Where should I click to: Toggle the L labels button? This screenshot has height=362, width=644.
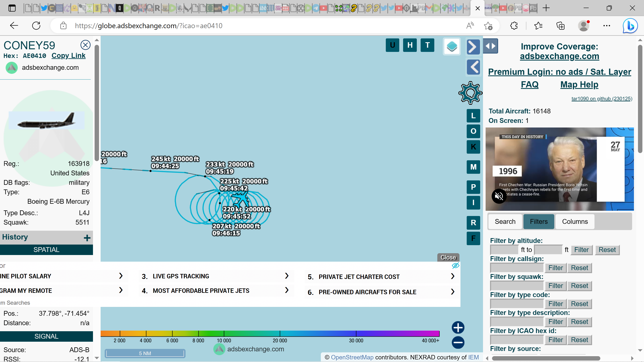coord(473,116)
